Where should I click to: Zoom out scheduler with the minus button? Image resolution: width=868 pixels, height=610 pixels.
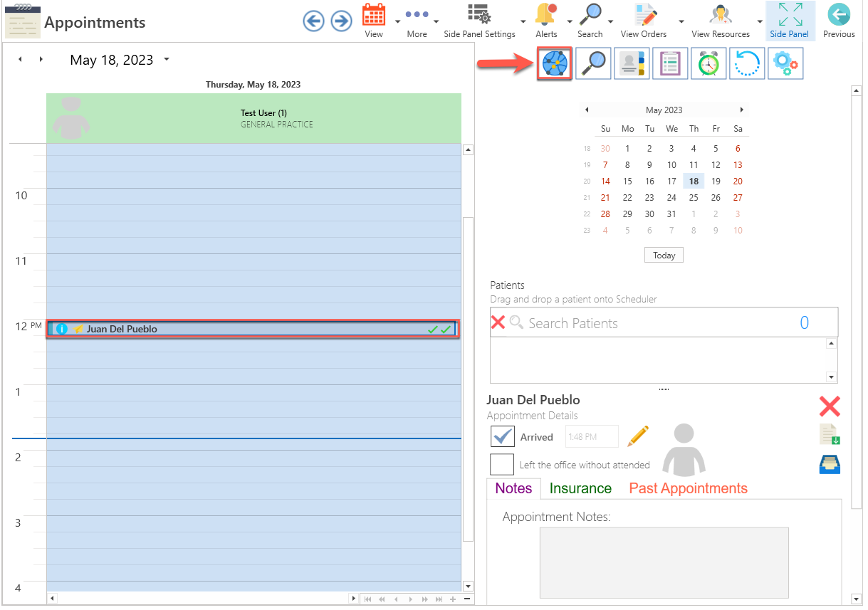coord(467,599)
